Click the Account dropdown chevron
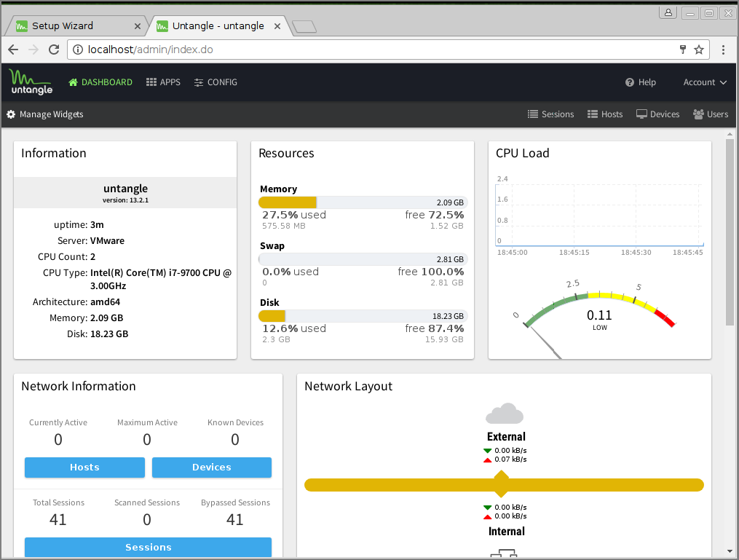Image resolution: width=739 pixels, height=560 pixels. tap(724, 82)
